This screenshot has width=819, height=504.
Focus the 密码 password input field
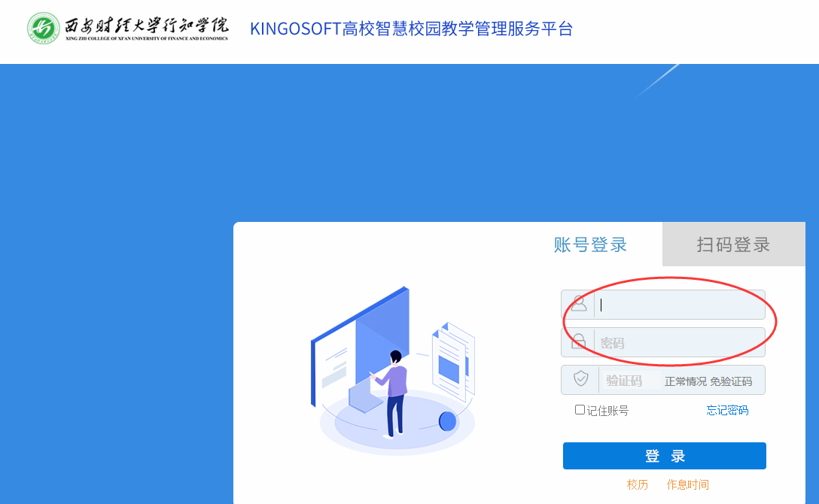[x=679, y=342]
